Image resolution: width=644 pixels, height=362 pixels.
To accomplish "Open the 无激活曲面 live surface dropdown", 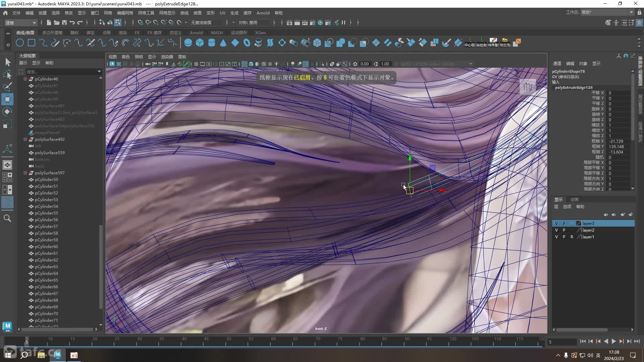I will pos(206,22).
